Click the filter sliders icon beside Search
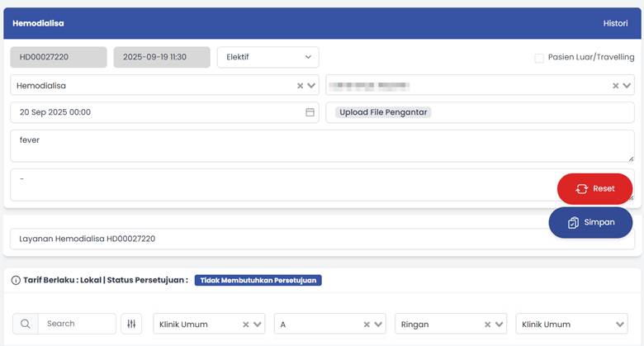 pyautogui.click(x=131, y=325)
